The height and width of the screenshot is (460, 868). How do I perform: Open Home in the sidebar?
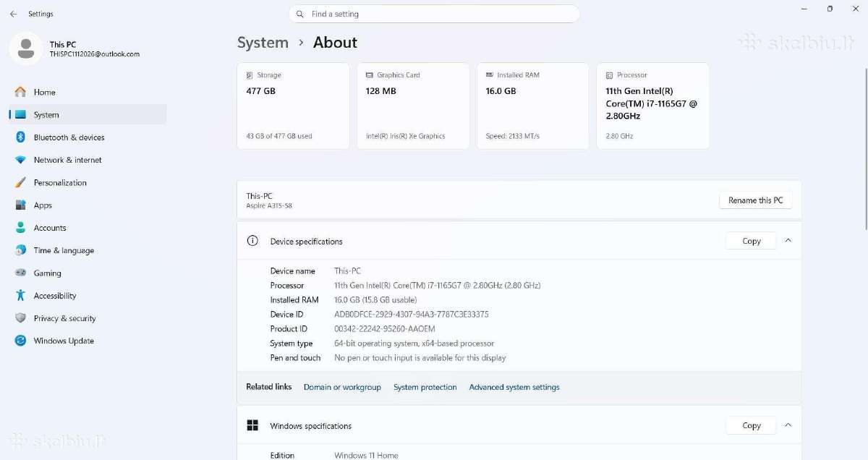(x=88, y=92)
